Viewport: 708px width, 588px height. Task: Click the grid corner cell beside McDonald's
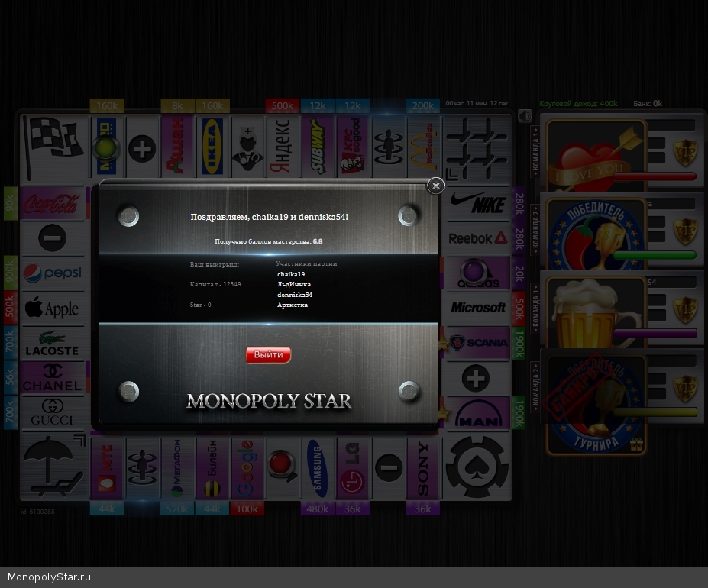[477, 147]
